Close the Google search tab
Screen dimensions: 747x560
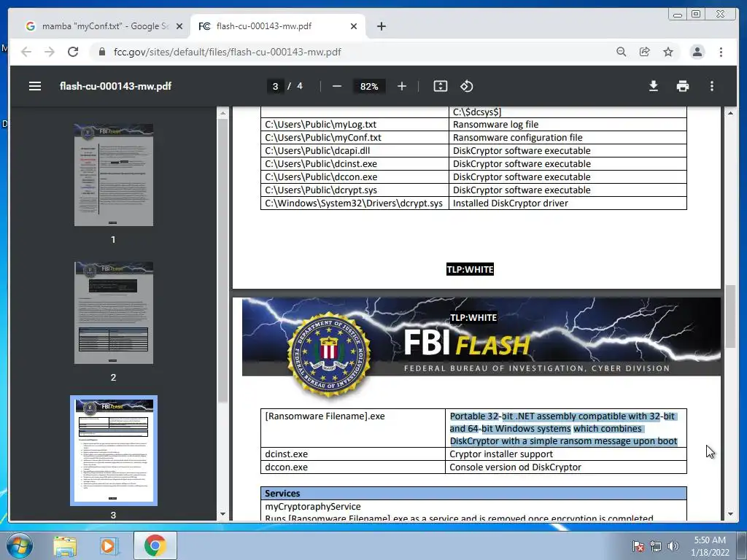point(179,27)
